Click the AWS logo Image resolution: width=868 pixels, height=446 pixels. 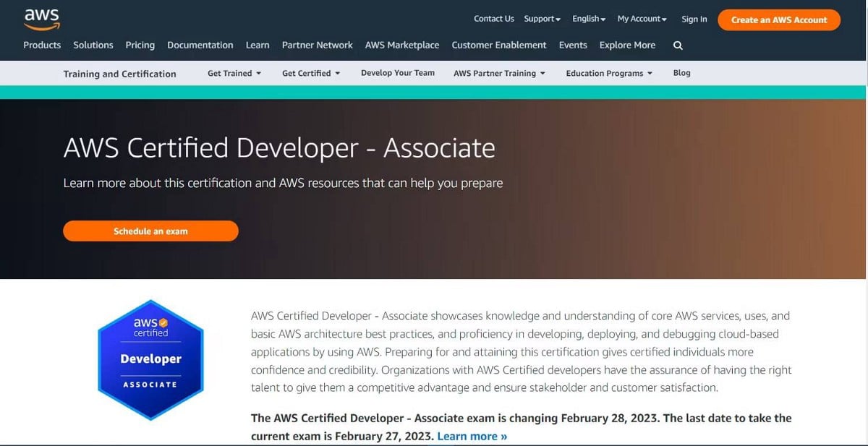click(x=41, y=19)
